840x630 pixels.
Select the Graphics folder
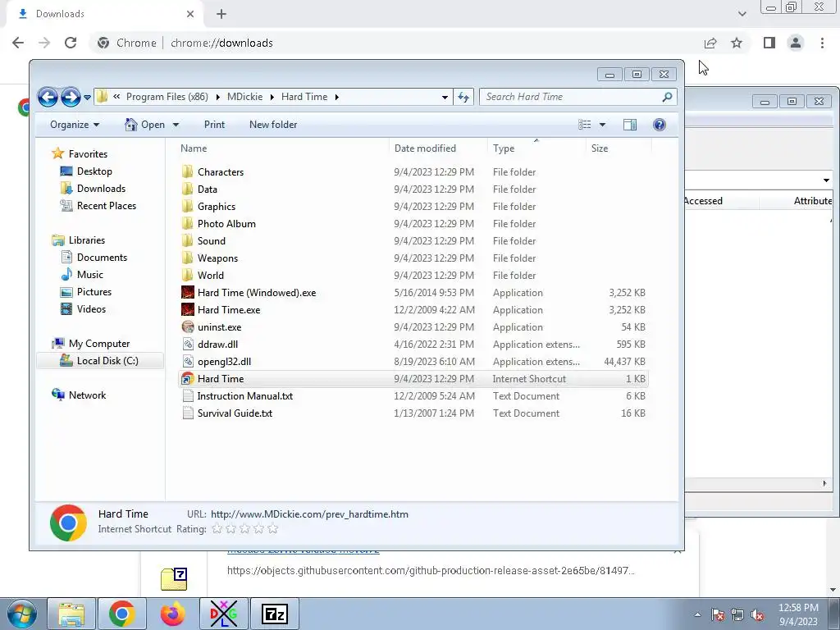[x=216, y=206]
